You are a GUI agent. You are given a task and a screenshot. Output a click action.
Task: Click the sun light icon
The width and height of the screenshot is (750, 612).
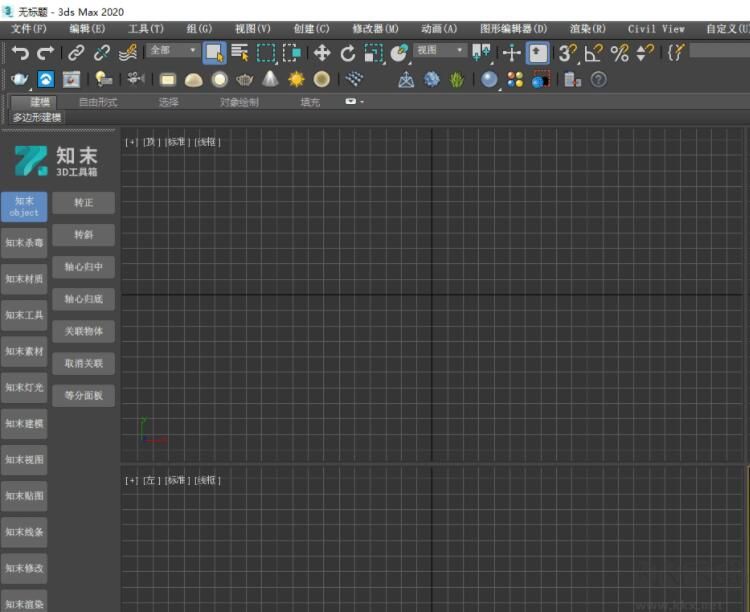(296, 79)
